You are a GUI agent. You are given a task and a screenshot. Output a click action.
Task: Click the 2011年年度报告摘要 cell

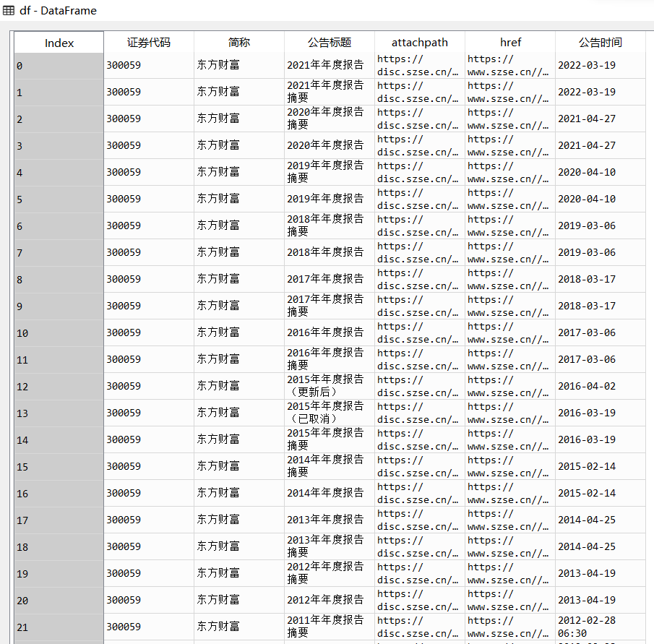(x=330, y=627)
